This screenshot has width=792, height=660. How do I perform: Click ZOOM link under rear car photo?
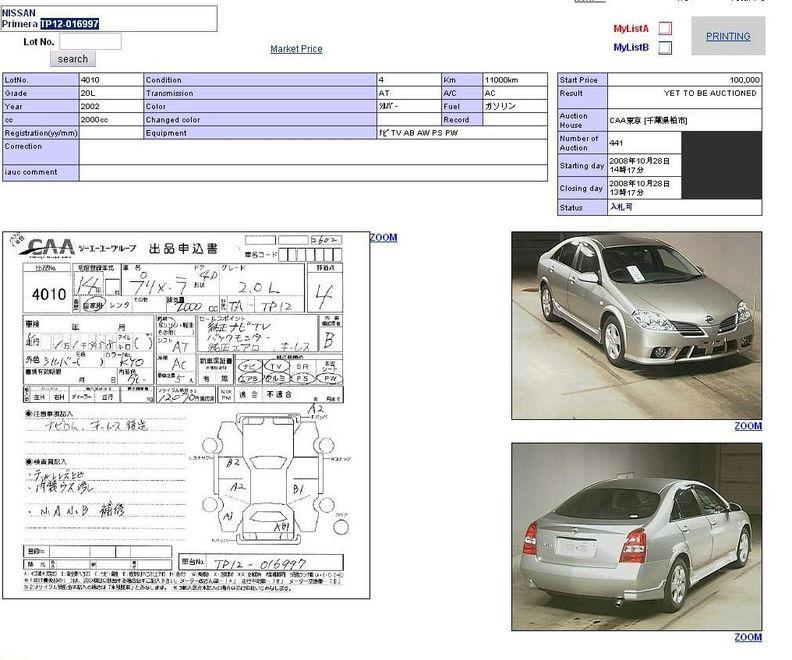[748, 637]
